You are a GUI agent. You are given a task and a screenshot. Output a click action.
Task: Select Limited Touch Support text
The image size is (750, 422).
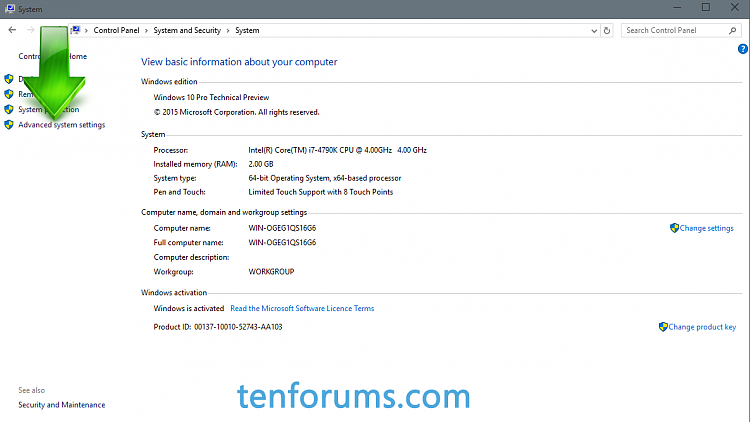coord(320,192)
